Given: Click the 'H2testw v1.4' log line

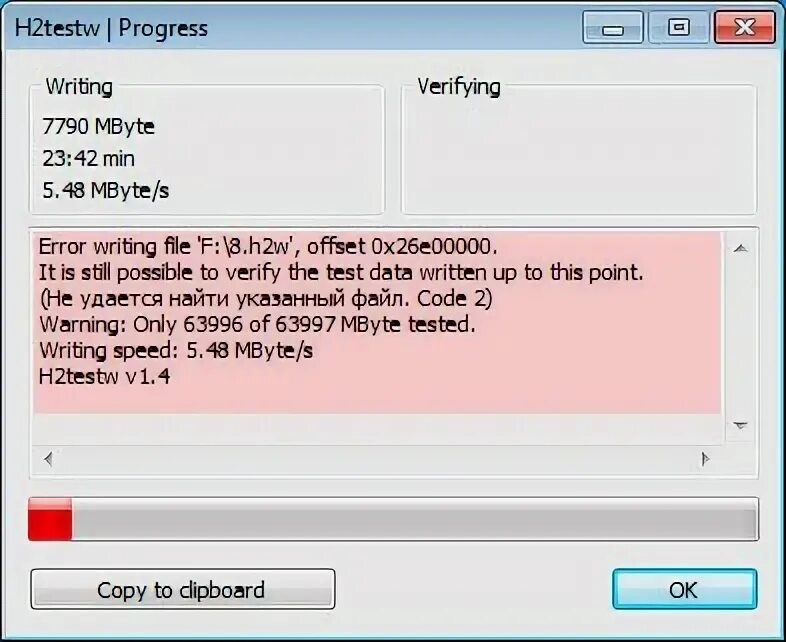Looking at the screenshot, I should tap(104, 376).
